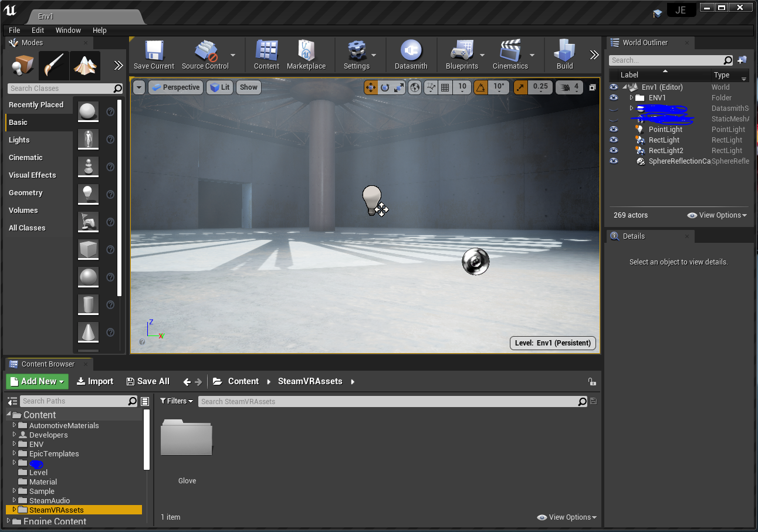Click the Save All button
This screenshot has width=758, height=532.
[148, 381]
